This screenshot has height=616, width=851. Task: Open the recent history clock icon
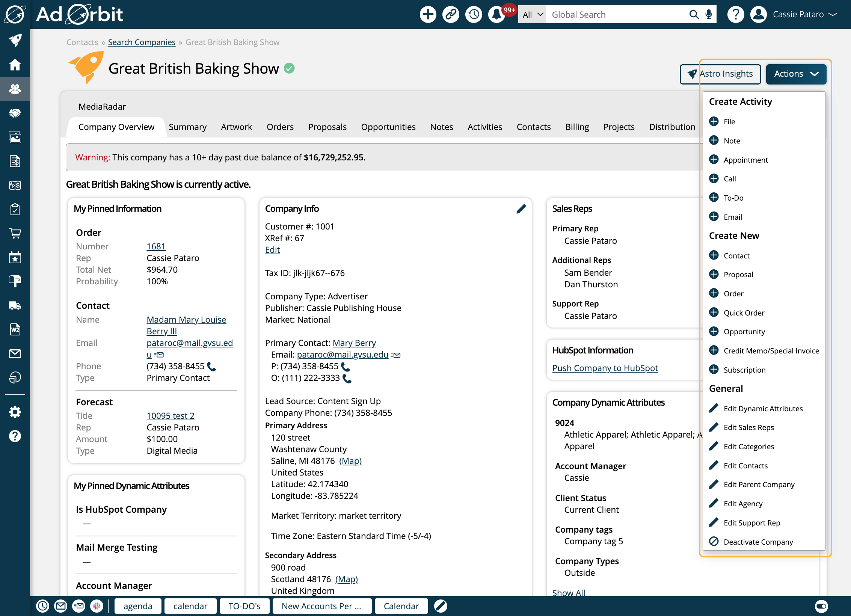click(x=474, y=15)
